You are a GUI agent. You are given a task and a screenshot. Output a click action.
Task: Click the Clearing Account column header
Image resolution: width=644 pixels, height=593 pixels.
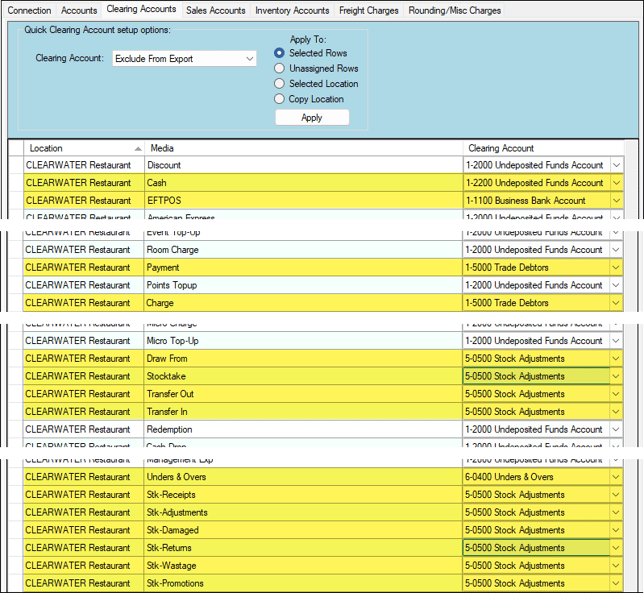pyautogui.click(x=543, y=148)
